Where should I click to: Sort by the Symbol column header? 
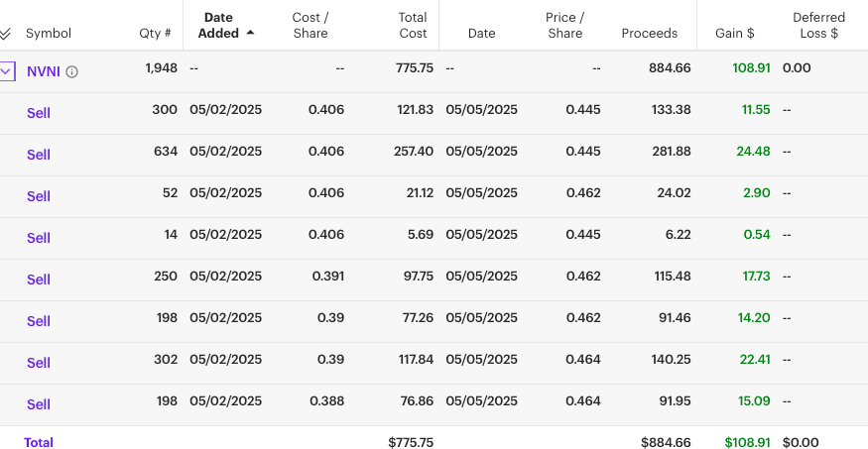click(49, 34)
